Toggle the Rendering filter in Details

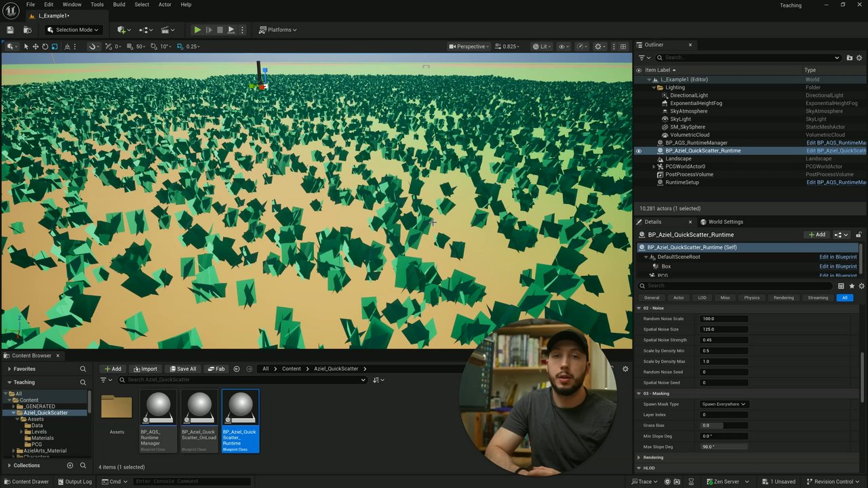pos(783,298)
